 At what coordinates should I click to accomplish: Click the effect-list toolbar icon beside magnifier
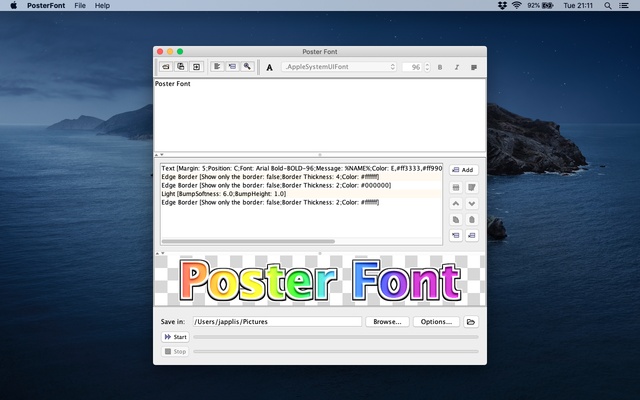pos(232,67)
